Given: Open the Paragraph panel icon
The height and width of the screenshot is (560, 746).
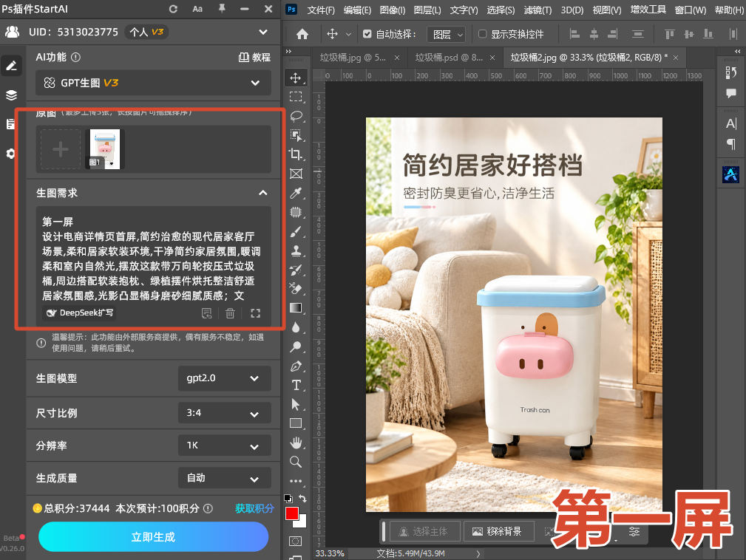Looking at the screenshot, I should coord(731,144).
